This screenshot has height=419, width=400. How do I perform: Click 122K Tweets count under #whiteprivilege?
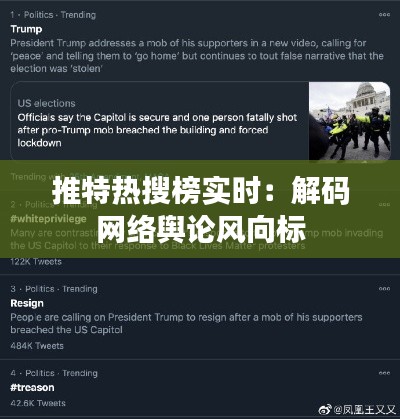pyautogui.click(x=36, y=261)
